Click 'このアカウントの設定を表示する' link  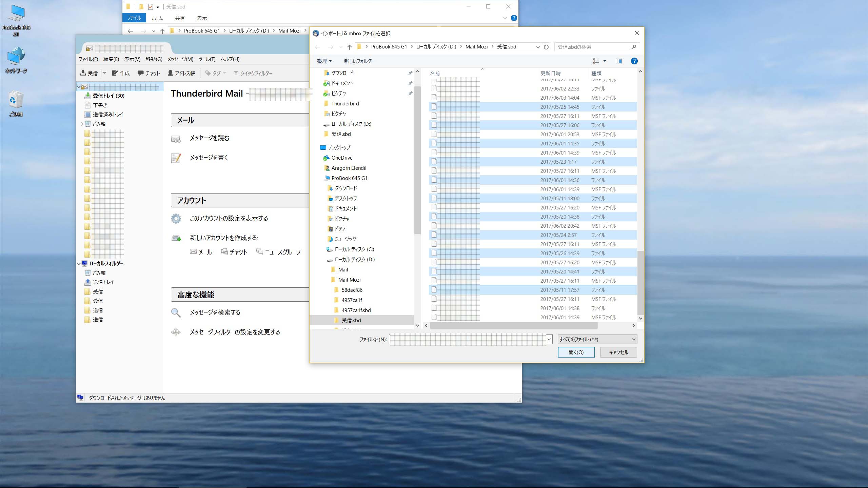coord(229,218)
